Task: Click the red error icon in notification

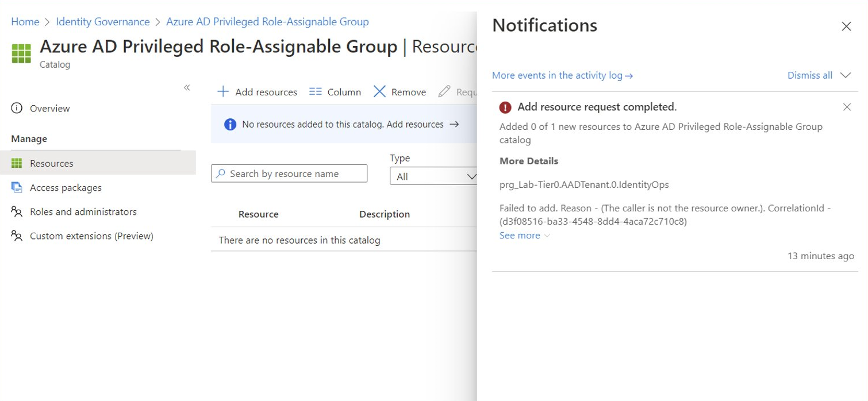Action: 505,107
